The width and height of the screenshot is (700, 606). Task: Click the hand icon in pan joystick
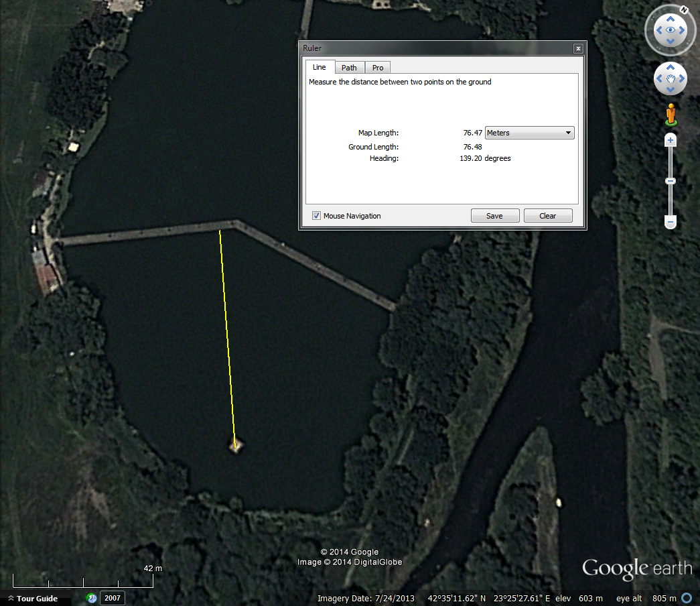click(670, 78)
